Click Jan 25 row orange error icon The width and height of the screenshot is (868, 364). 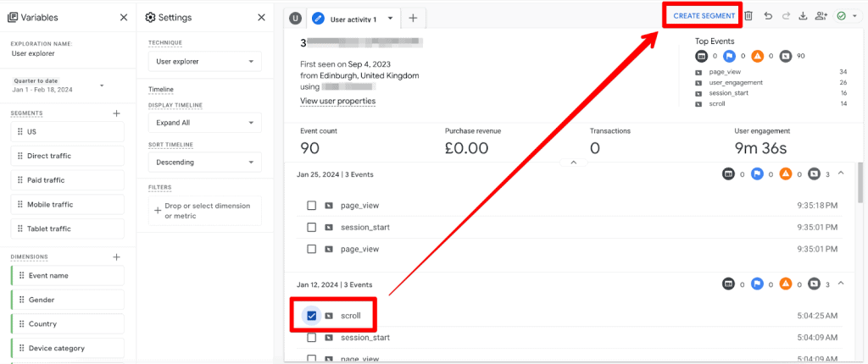coord(785,174)
